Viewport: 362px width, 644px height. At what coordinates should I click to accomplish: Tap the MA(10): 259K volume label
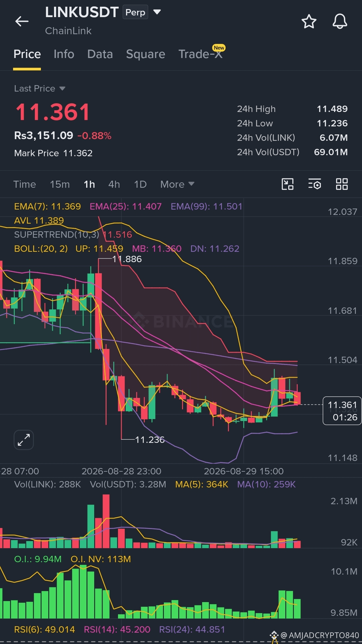click(266, 484)
